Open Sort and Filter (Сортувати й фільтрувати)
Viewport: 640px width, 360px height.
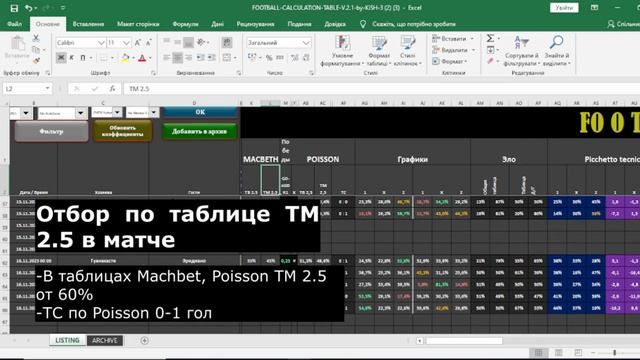click(x=521, y=51)
